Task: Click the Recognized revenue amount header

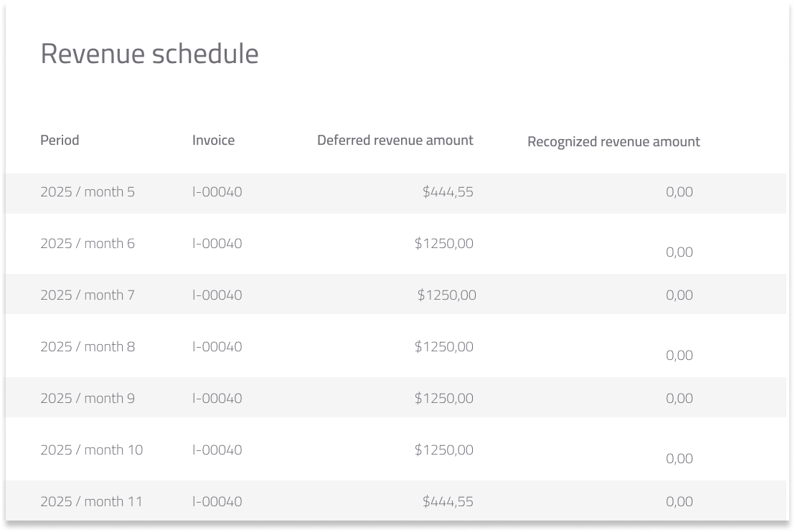Action: point(613,141)
